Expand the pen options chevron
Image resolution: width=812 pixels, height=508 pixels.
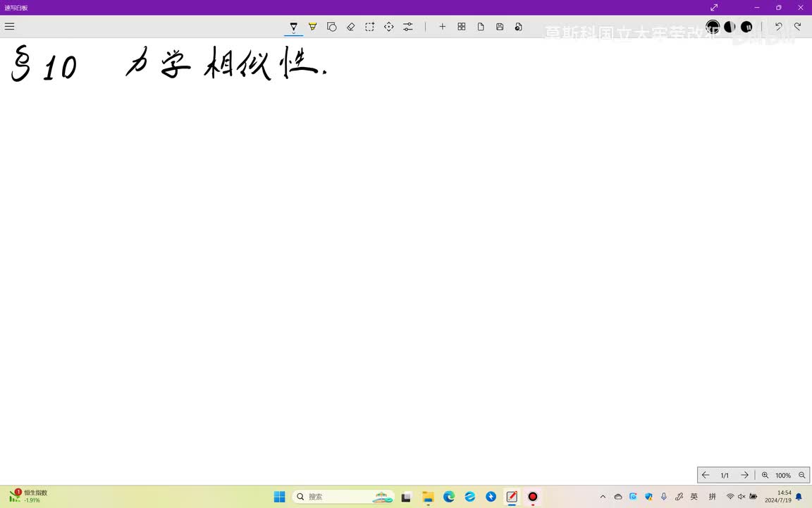point(294,33)
